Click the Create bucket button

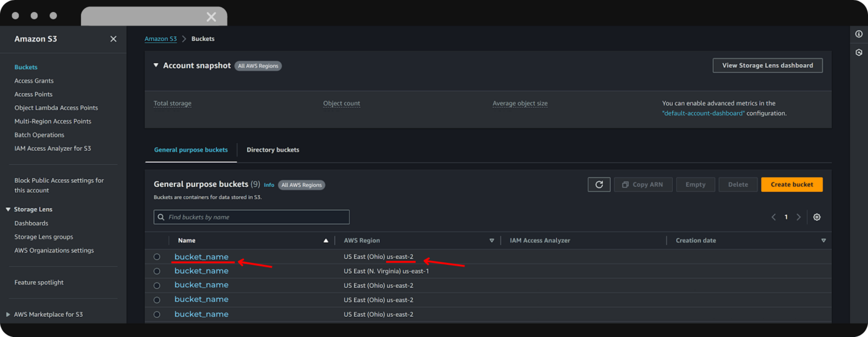pos(792,185)
